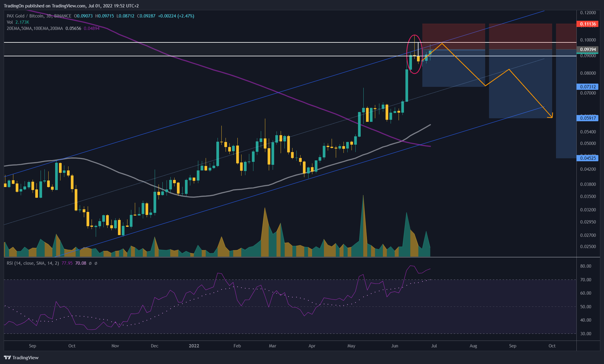Image resolution: width=604 pixels, height=364 pixels.
Task: Click the red 0.11136 stop price label
Action: point(588,24)
